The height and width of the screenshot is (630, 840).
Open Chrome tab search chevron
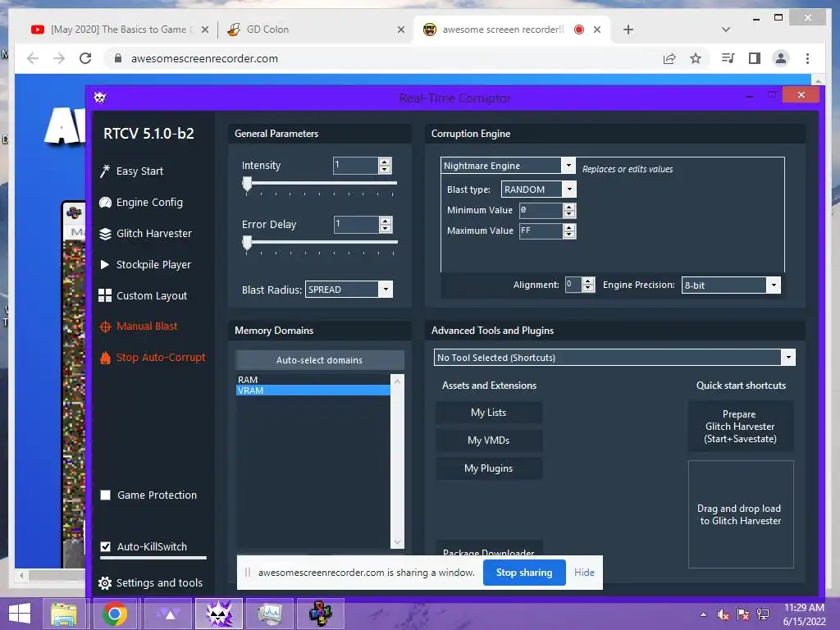click(726, 30)
